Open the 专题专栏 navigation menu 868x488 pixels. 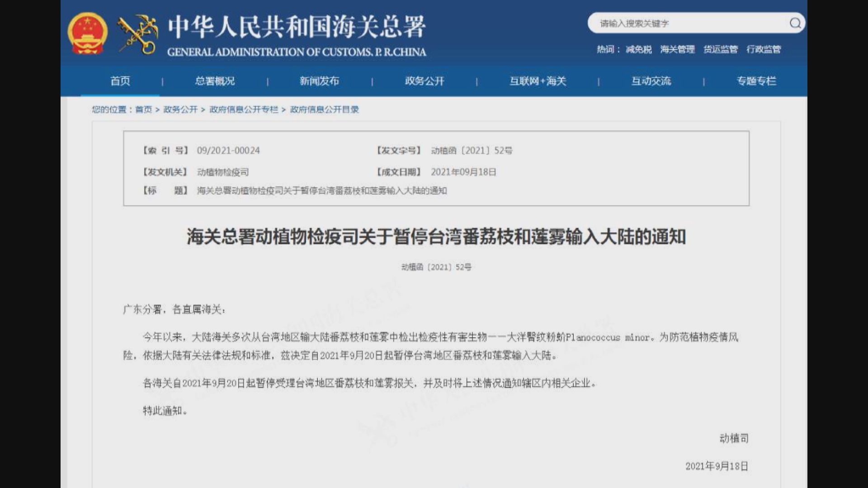pyautogui.click(x=756, y=81)
